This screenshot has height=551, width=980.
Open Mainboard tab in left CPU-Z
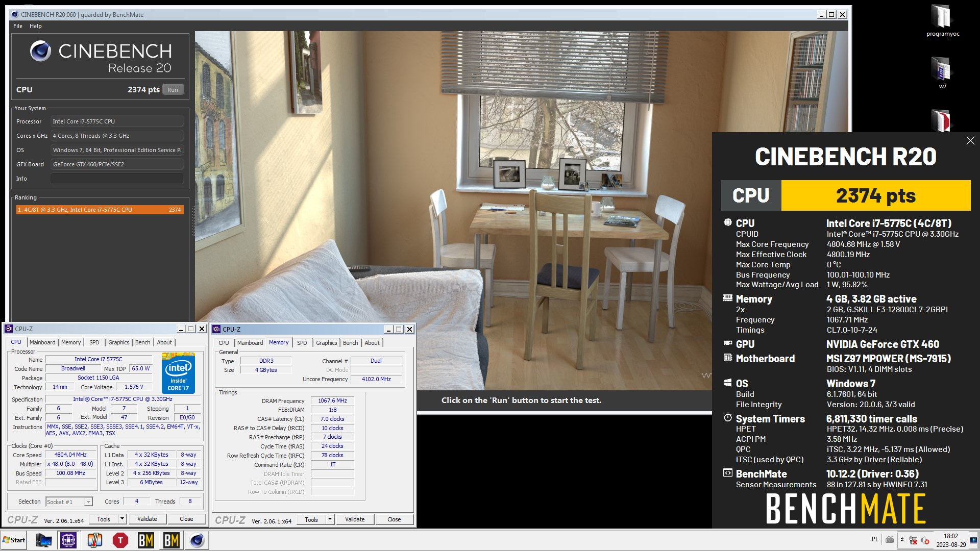[x=42, y=342]
